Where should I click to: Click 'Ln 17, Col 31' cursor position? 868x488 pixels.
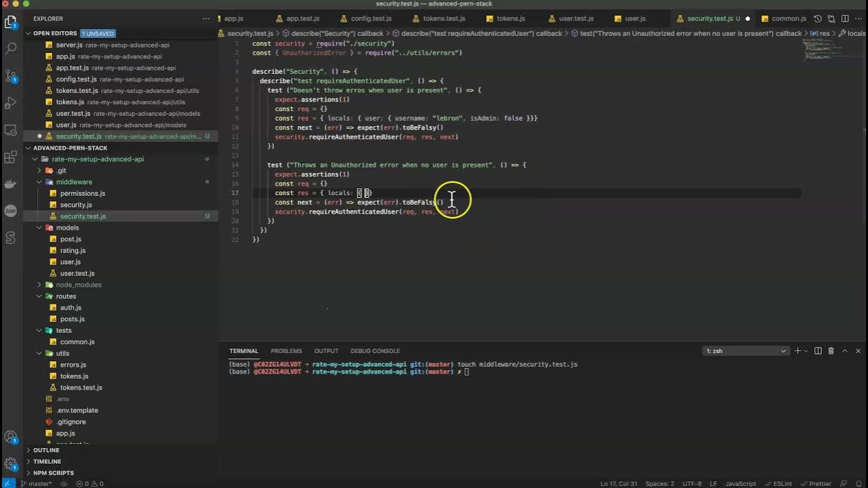tap(617, 483)
